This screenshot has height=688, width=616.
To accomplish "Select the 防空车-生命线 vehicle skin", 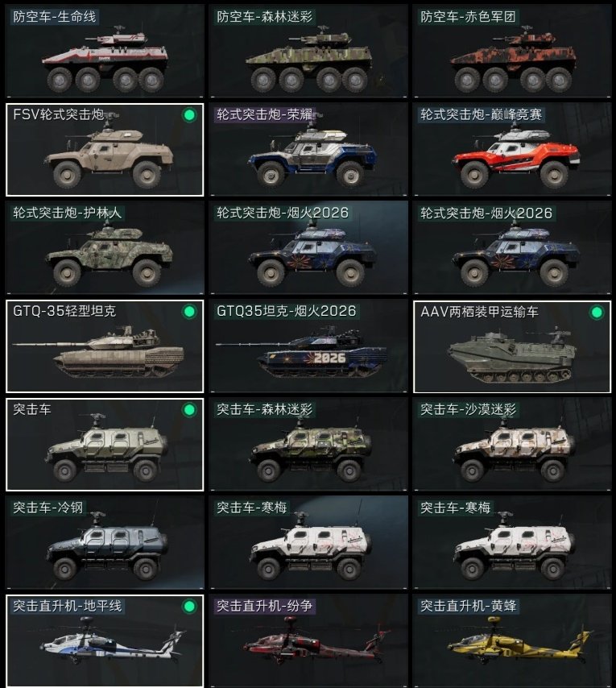I will [x=105, y=51].
